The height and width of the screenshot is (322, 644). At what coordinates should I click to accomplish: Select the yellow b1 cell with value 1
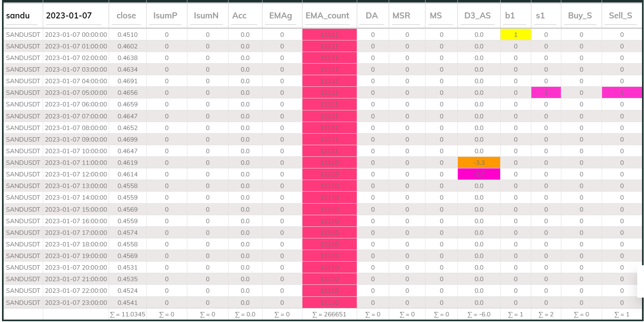pyautogui.click(x=515, y=35)
